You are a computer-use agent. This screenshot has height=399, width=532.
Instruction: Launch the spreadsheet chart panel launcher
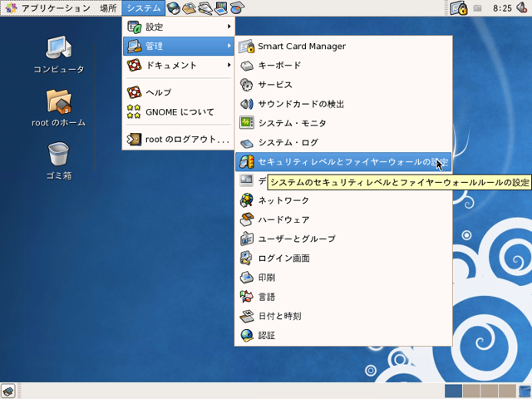[x=237, y=7]
